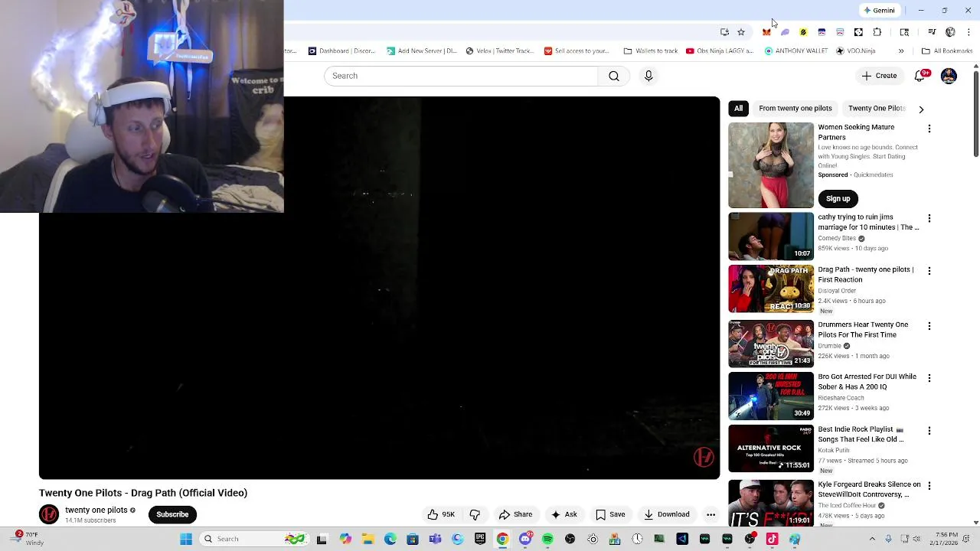
Task: Click the YouTube search magnifier button
Action: point(614,76)
